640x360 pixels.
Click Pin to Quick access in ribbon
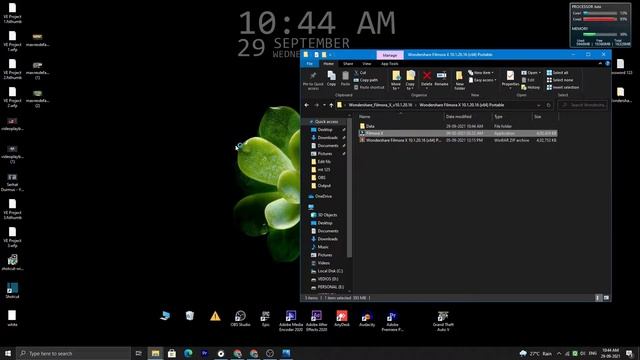tap(313, 80)
